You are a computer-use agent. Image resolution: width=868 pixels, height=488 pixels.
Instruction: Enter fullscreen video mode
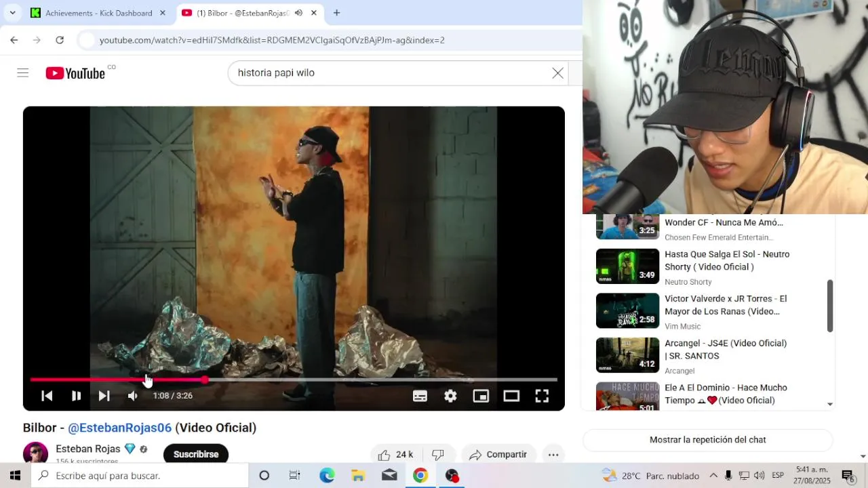coord(542,396)
